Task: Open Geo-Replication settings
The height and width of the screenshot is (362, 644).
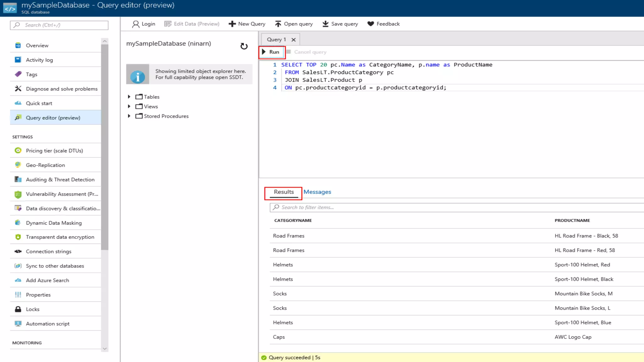Action: click(x=55, y=165)
